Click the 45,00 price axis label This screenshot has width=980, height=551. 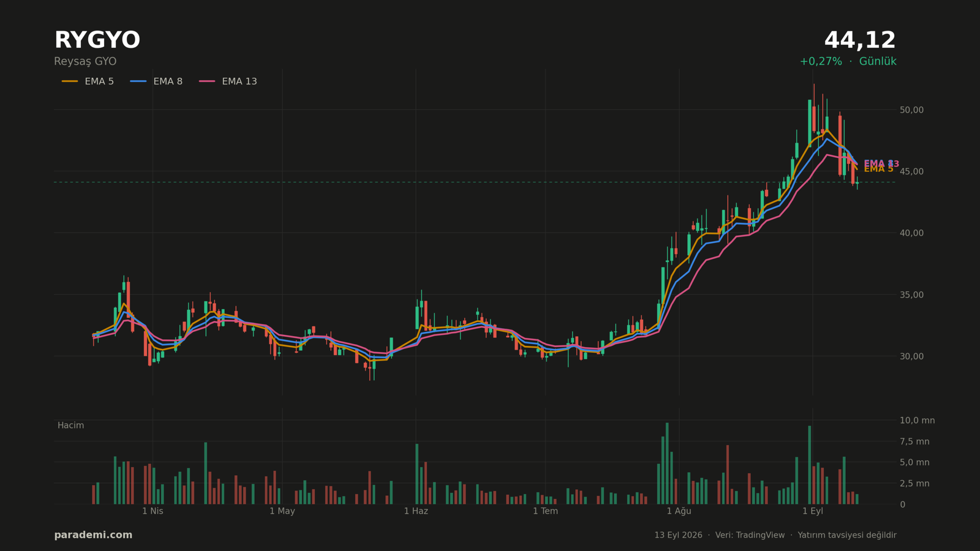(x=911, y=171)
